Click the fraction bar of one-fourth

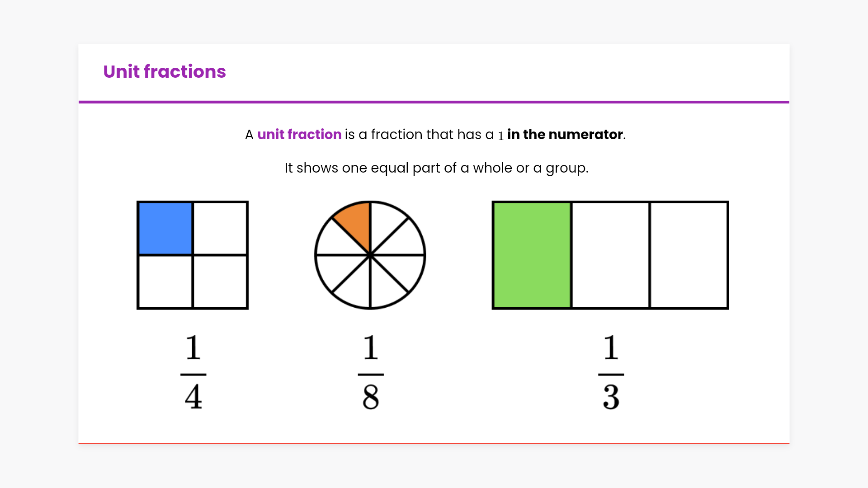193,375
